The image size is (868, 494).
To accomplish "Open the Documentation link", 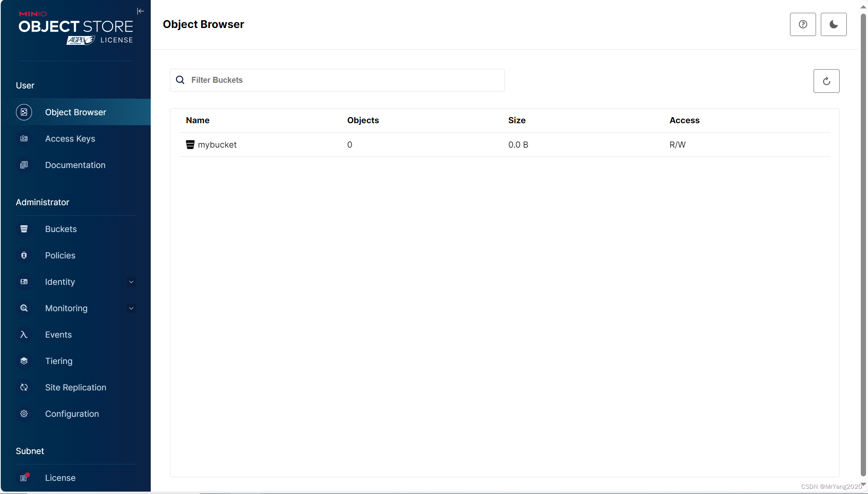I will point(75,165).
